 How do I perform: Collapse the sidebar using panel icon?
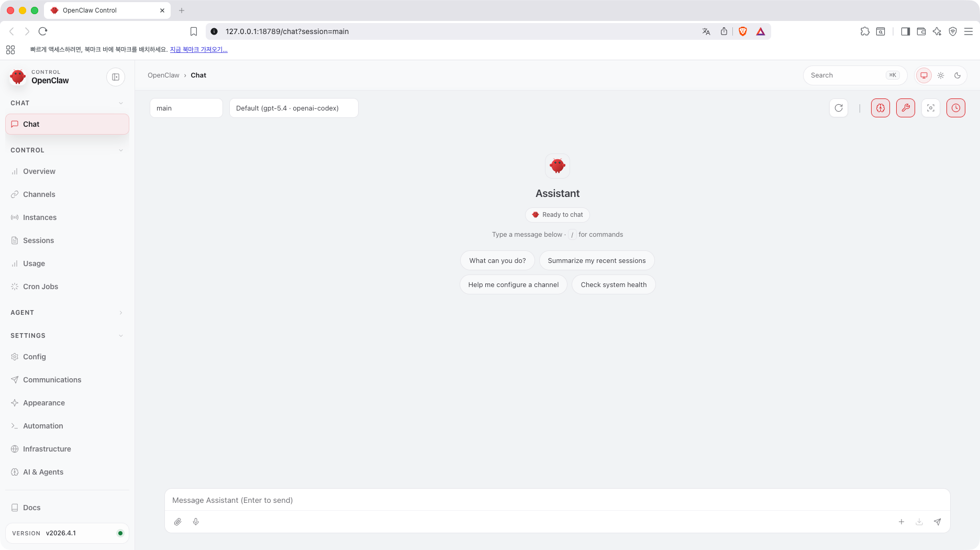click(x=116, y=77)
